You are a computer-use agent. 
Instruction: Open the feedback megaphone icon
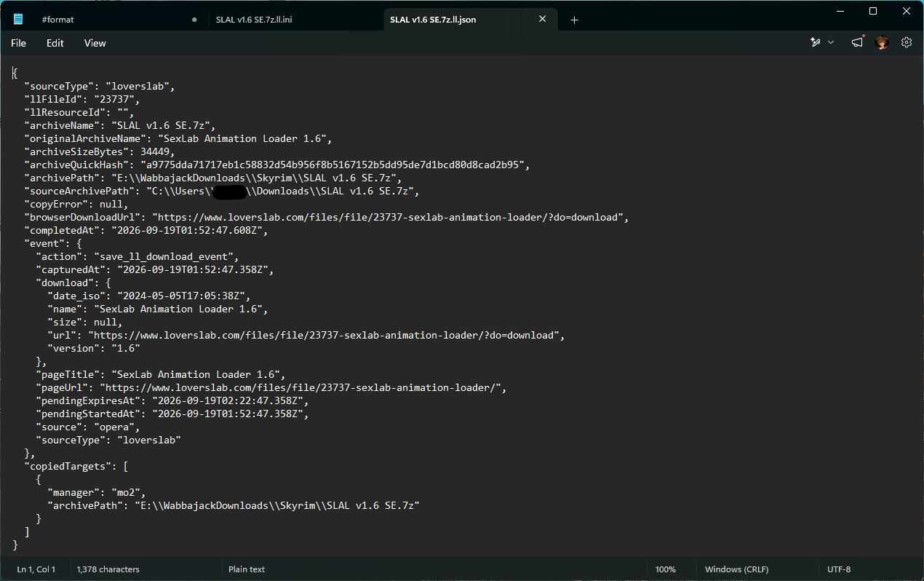click(858, 43)
